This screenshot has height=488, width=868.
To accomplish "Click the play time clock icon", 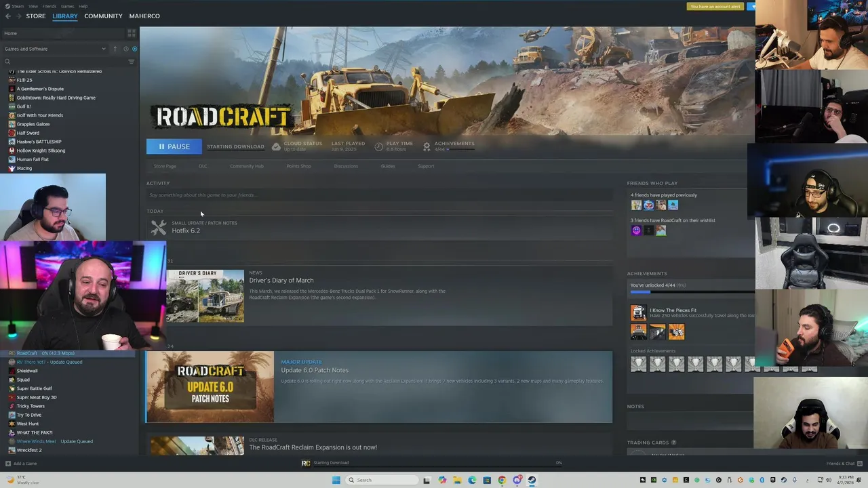I will (378, 146).
